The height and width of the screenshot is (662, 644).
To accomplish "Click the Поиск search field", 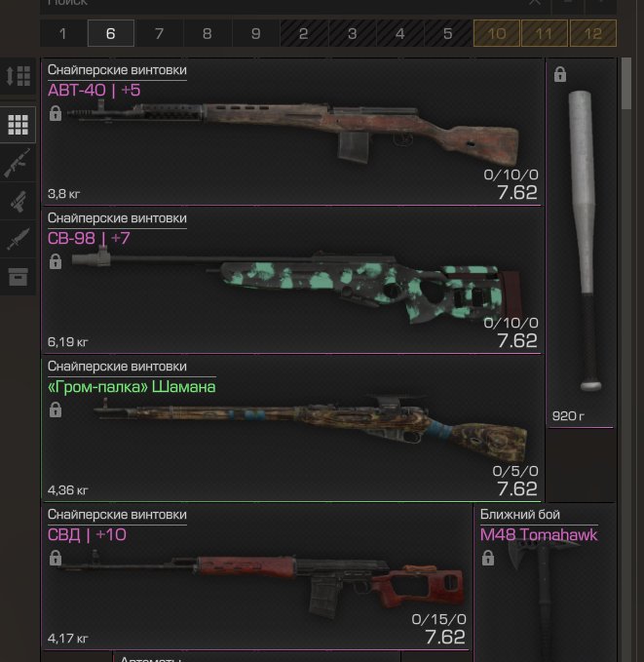I will click(281, 3).
